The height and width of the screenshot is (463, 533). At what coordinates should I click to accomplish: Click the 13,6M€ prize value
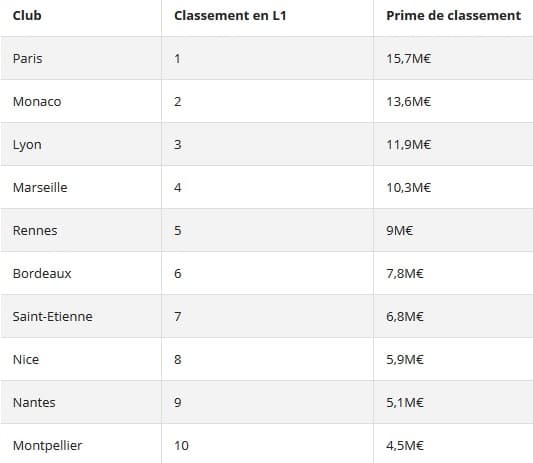(409, 101)
